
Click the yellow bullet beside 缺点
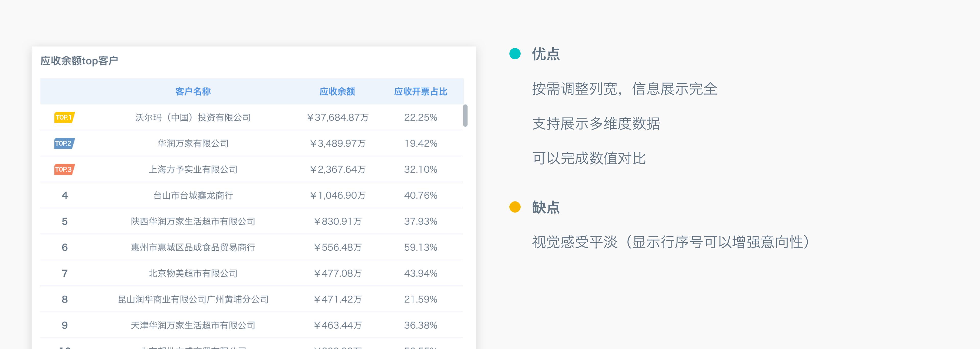coord(515,207)
